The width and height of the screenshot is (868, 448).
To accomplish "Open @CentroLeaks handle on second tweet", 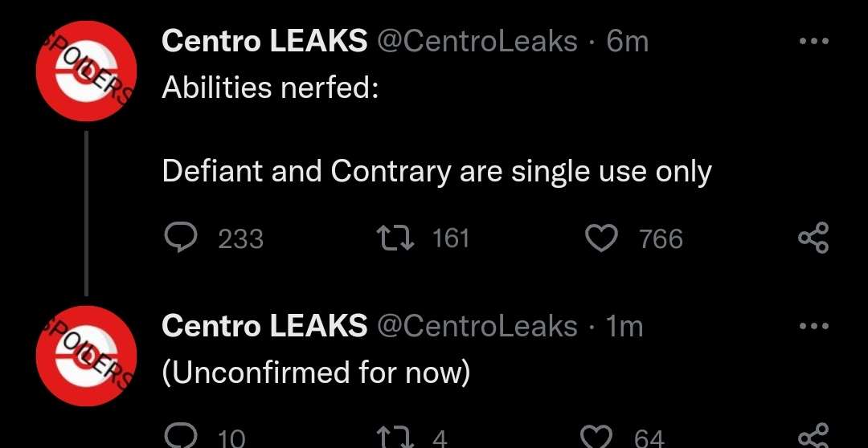I will tap(477, 326).
